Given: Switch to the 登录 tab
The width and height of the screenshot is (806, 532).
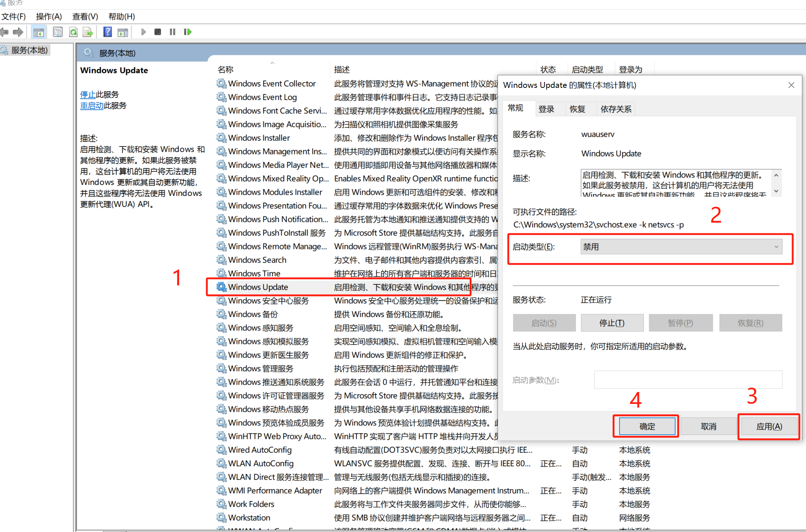Looking at the screenshot, I should pos(546,109).
